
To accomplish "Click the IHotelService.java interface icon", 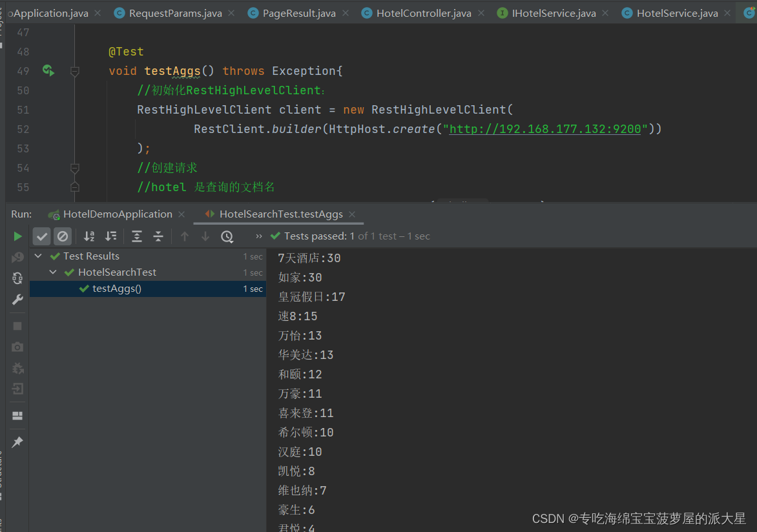I will (503, 14).
